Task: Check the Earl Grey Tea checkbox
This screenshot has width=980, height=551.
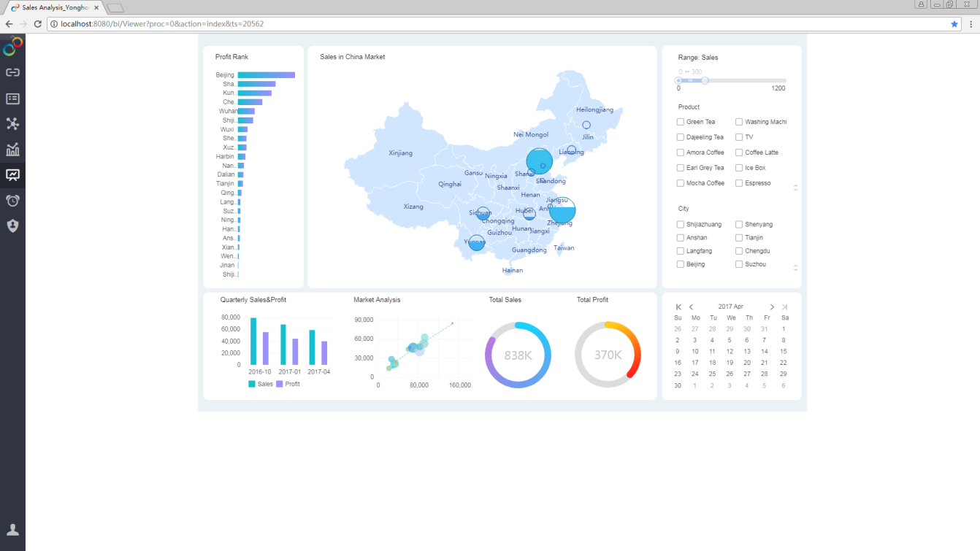Action: click(x=681, y=168)
